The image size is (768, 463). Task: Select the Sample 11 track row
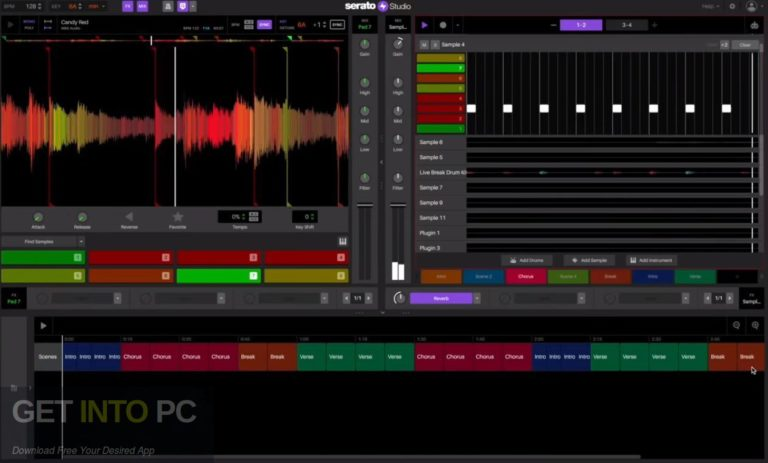coord(588,218)
